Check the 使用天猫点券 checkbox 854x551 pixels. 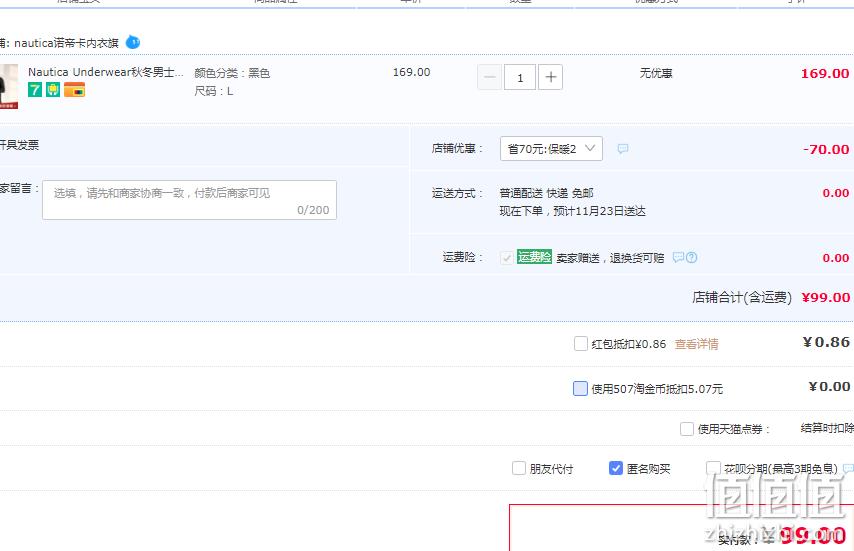[687, 429]
